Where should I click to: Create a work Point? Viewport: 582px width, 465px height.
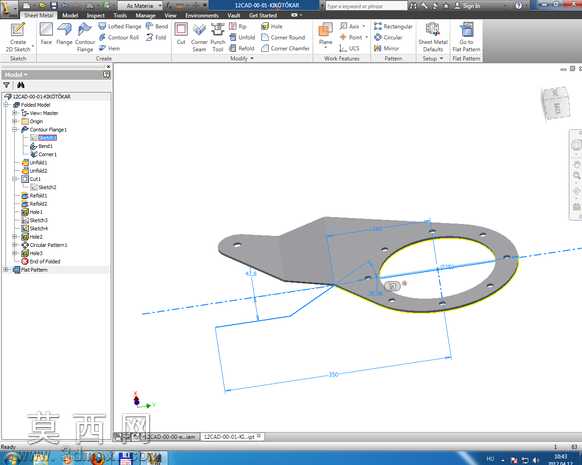[351, 37]
